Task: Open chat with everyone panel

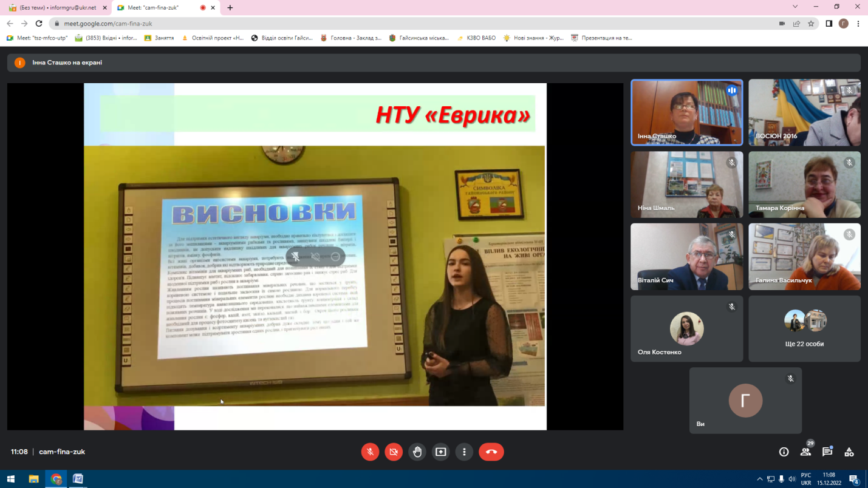Action: pos(827,452)
